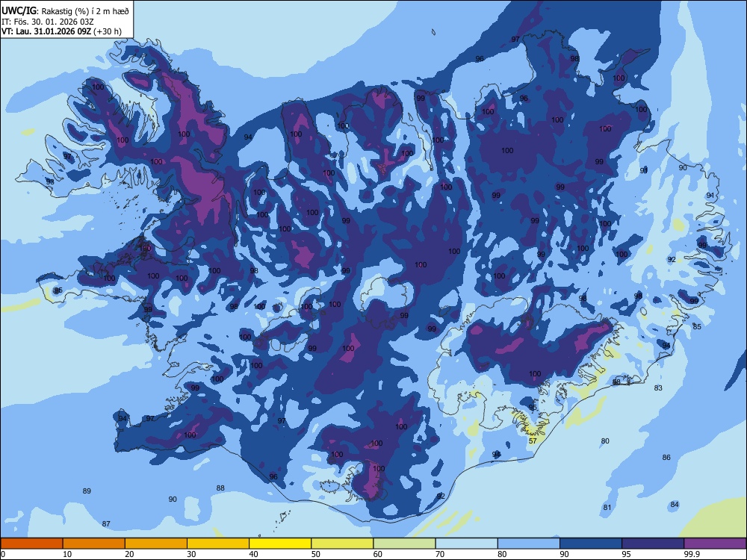Select the bright yellow 40–50 legend swatch
Image resolution: width=747 pixels, height=560 pixels.
pyautogui.click(x=280, y=544)
